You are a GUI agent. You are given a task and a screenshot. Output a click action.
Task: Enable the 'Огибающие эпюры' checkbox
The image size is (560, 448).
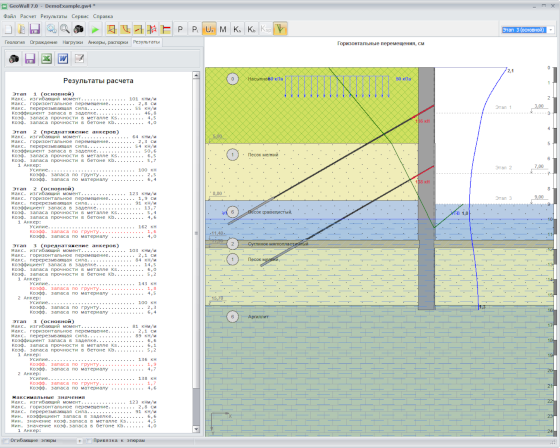6,441
